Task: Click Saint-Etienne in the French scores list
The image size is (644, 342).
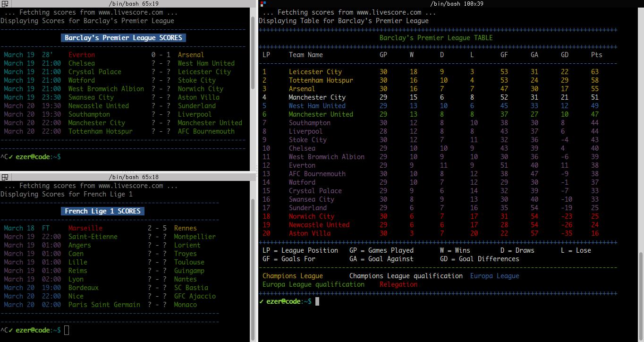Action: pyautogui.click(x=93, y=237)
